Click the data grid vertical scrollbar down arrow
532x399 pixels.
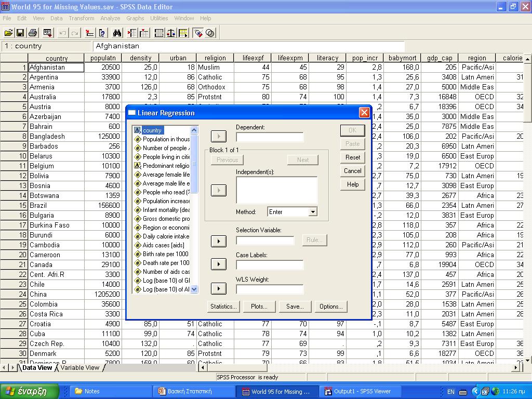click(x=528, y=360)
